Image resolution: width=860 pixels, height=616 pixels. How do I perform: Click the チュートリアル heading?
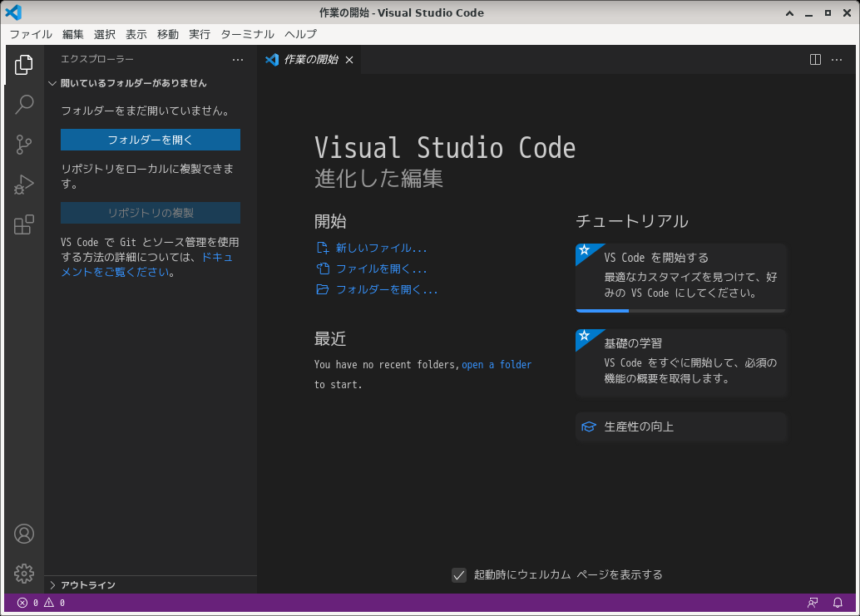[x=632, y=221]
